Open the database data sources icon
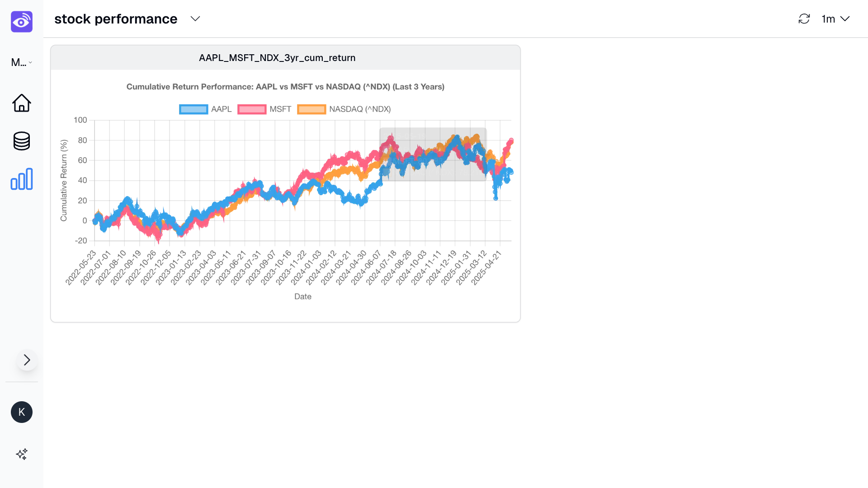The width and height of the screenshot is (868, 488). click(x=22, y=141)
